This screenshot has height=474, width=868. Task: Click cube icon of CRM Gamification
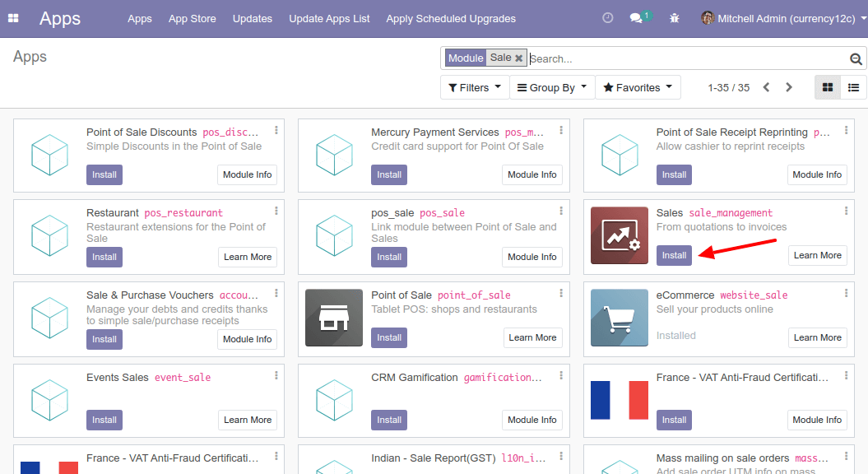coord(334,400)
